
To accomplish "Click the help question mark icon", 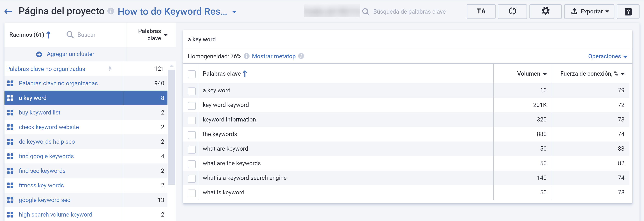I will coord(628,11).
